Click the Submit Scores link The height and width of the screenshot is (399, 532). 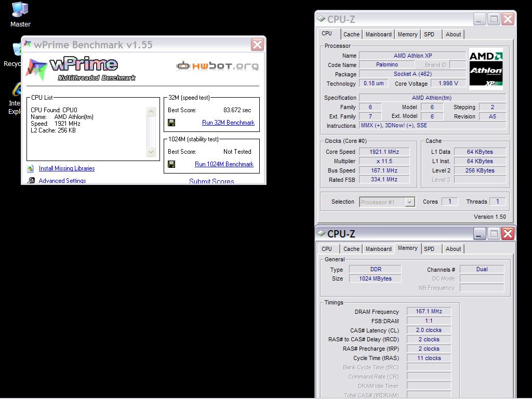[211, 181]
